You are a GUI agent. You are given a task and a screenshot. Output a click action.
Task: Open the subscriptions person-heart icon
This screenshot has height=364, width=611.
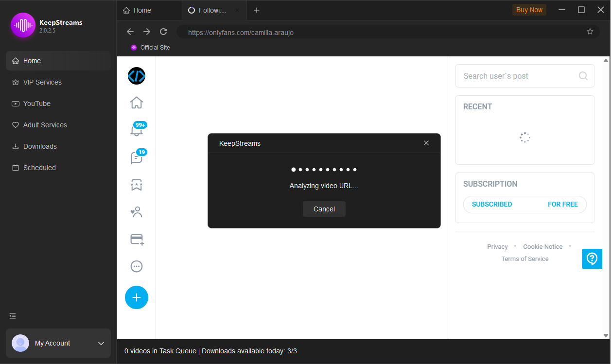137,212
